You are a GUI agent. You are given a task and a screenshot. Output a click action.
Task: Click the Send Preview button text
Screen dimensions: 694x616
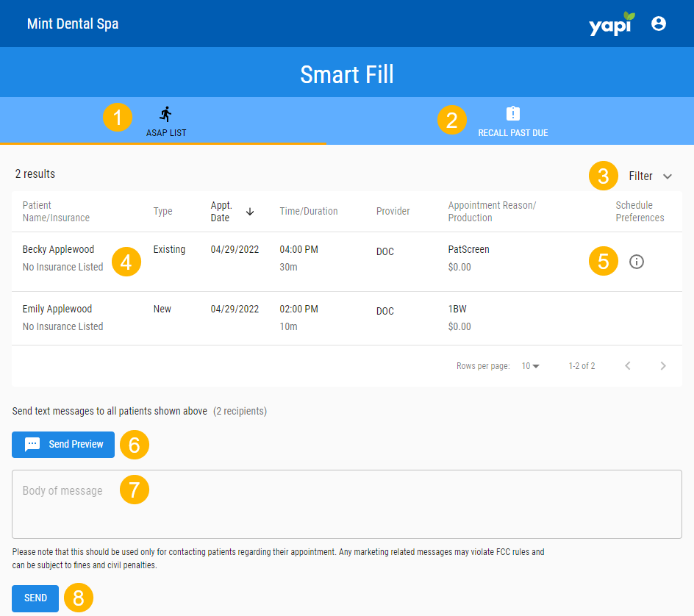(x=76, y=444)
